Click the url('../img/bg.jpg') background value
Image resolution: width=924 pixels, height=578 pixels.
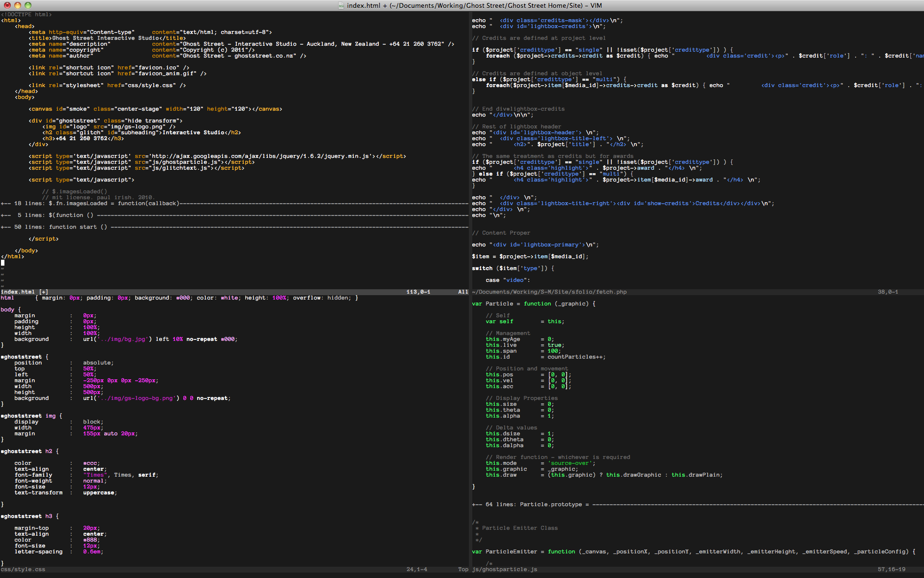[117, 339]
